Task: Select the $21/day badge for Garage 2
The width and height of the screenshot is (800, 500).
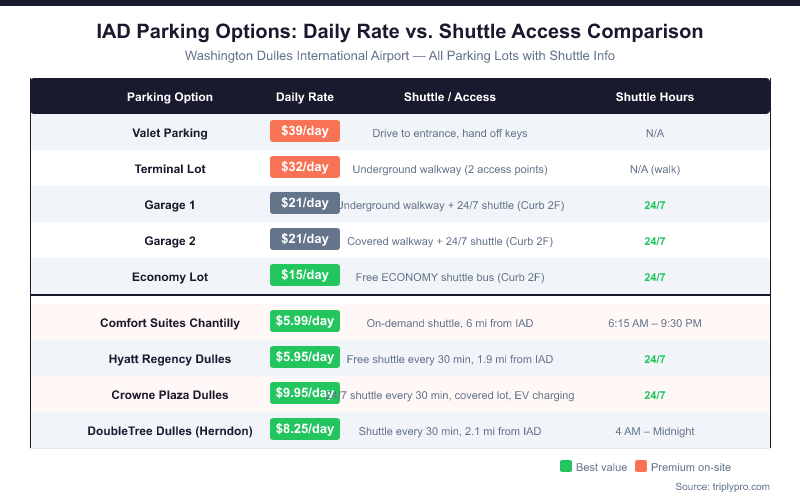Action: click(305, 239)
